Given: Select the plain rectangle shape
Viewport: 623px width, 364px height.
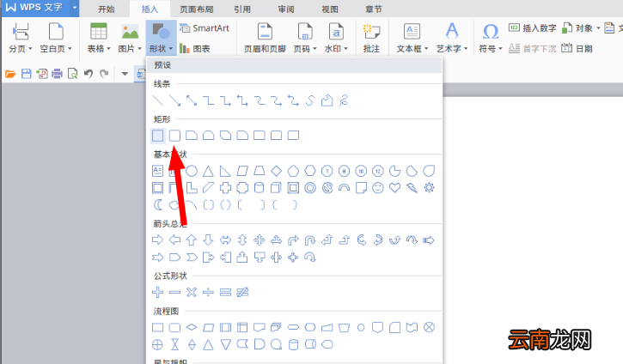Looking at the screenshot, I should click(x=158, y=136).
